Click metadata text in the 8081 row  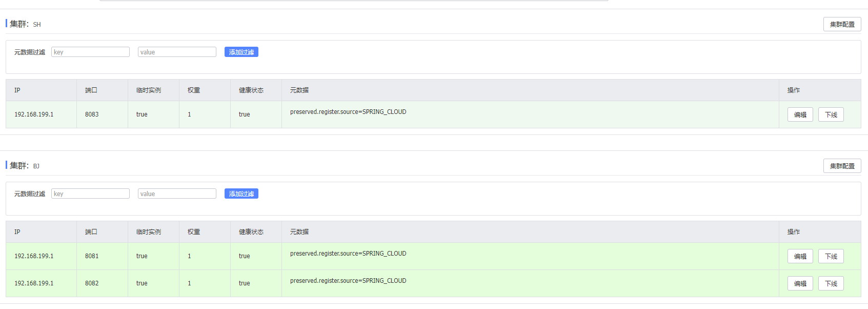click(x=348, y=254)
